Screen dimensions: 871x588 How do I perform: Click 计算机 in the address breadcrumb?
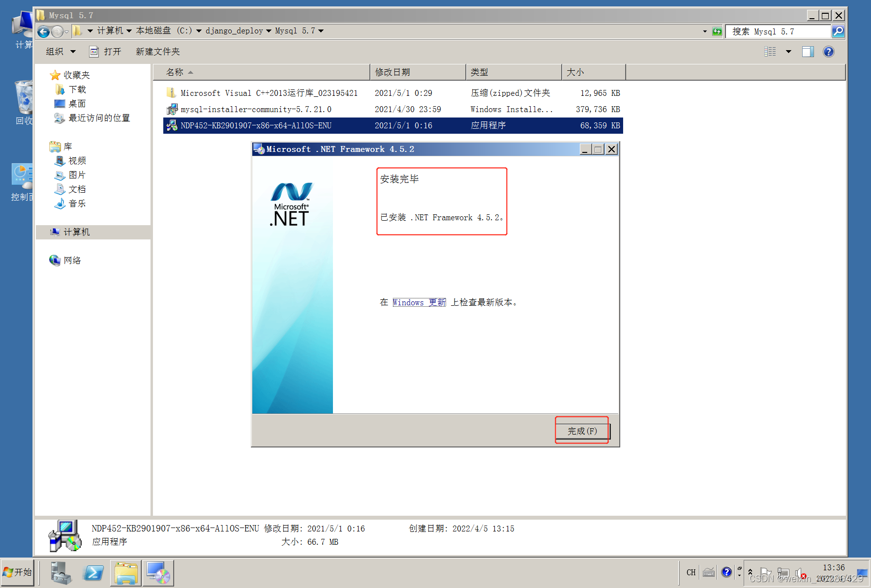110,31
